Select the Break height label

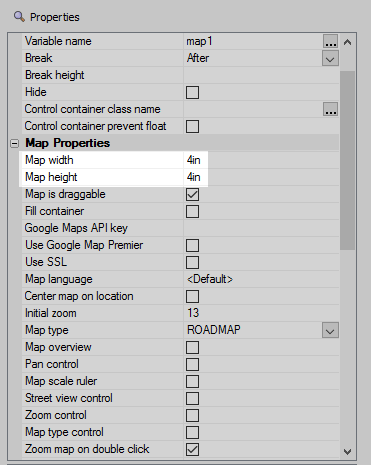55,75
